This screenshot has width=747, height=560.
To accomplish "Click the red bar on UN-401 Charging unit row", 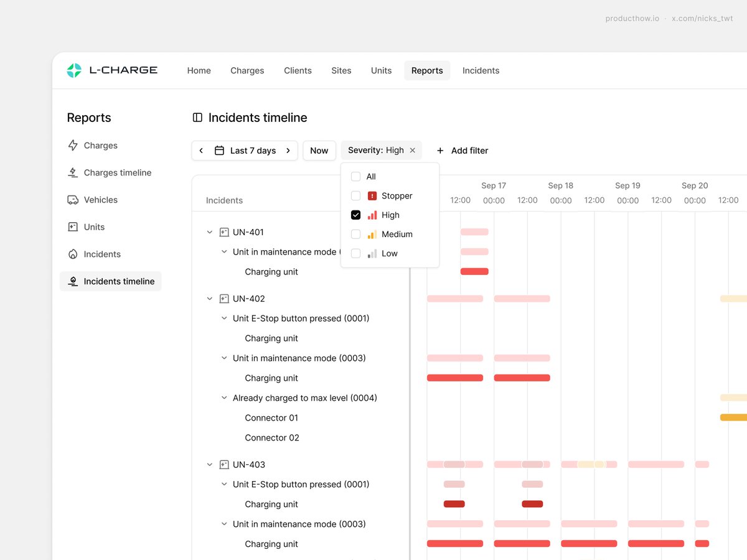I will point(474,271).
